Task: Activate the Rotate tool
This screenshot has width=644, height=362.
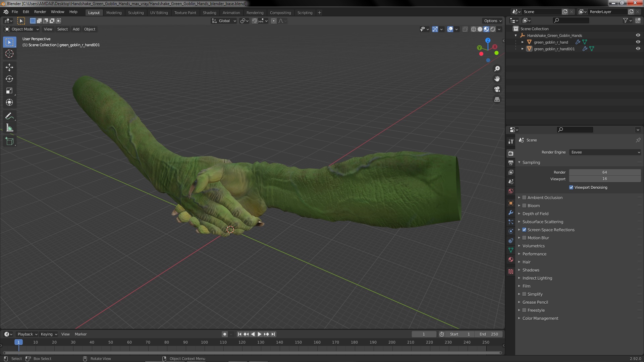Action: click(9, 79)
